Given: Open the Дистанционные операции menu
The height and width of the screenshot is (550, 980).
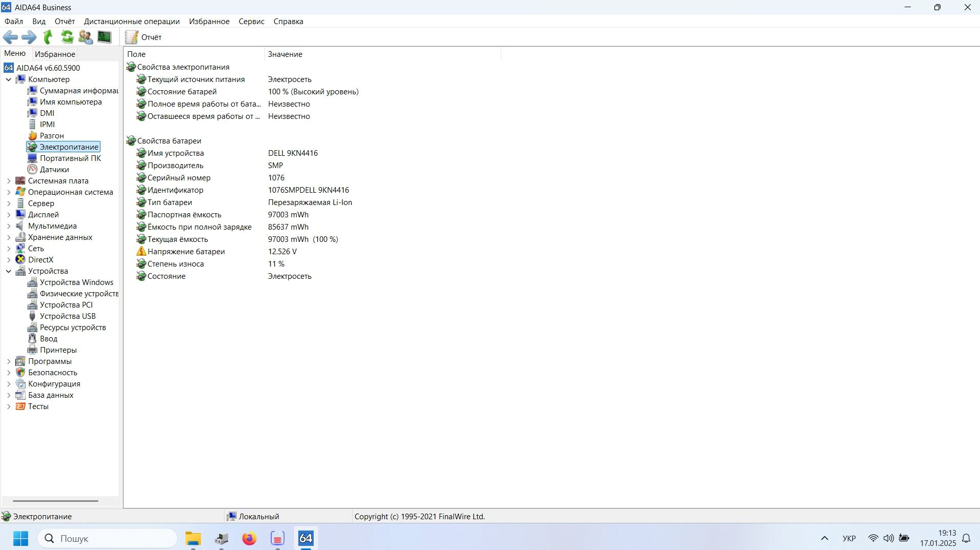Looking at the screenshot, I should 132,22.
